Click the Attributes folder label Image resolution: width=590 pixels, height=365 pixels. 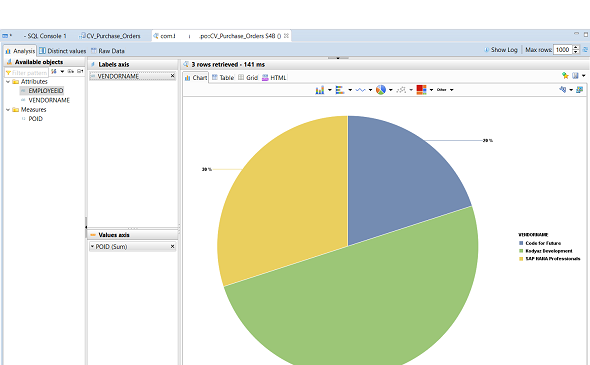(x=34, y=82)
